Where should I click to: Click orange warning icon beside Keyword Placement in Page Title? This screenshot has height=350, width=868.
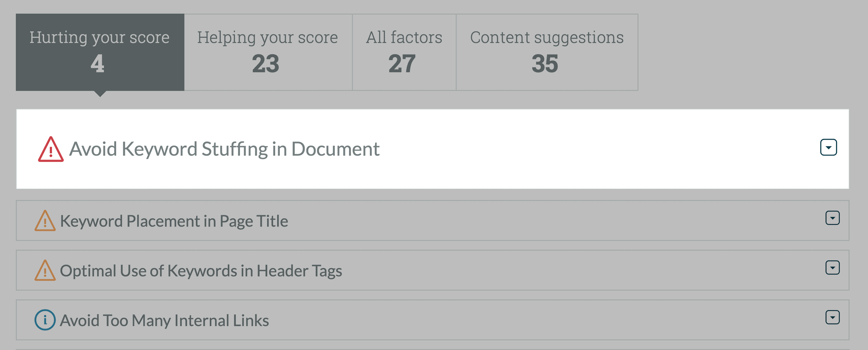(45, 221)
